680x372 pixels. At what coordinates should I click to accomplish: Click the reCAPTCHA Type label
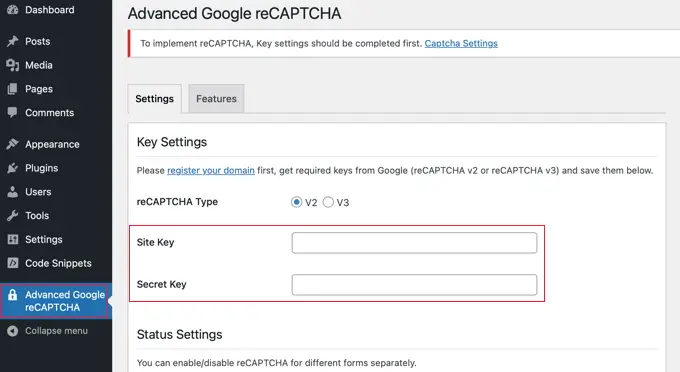(177, 202)
